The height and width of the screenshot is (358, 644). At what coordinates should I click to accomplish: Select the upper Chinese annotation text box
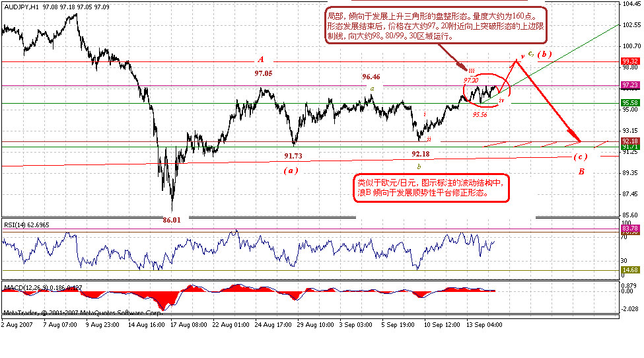(436, 26)
